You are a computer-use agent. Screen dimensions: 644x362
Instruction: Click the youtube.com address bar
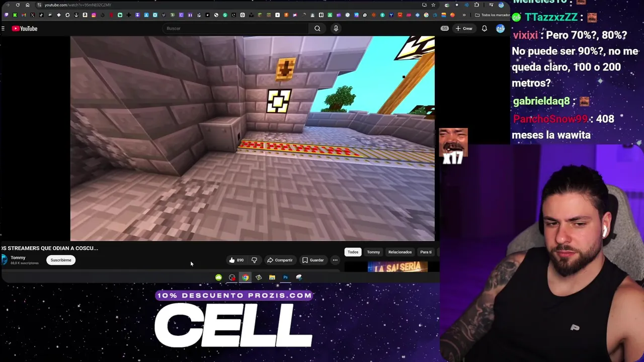231,5
